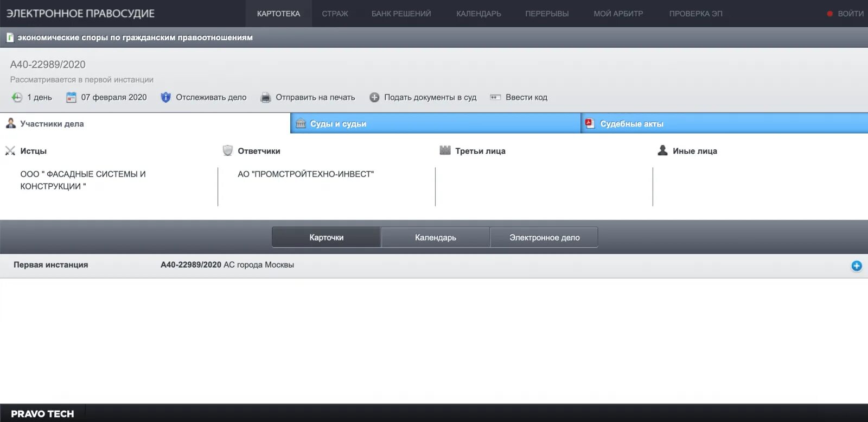
Task: Click the shield Ответчики icon
Action: [x=228, y=150]
